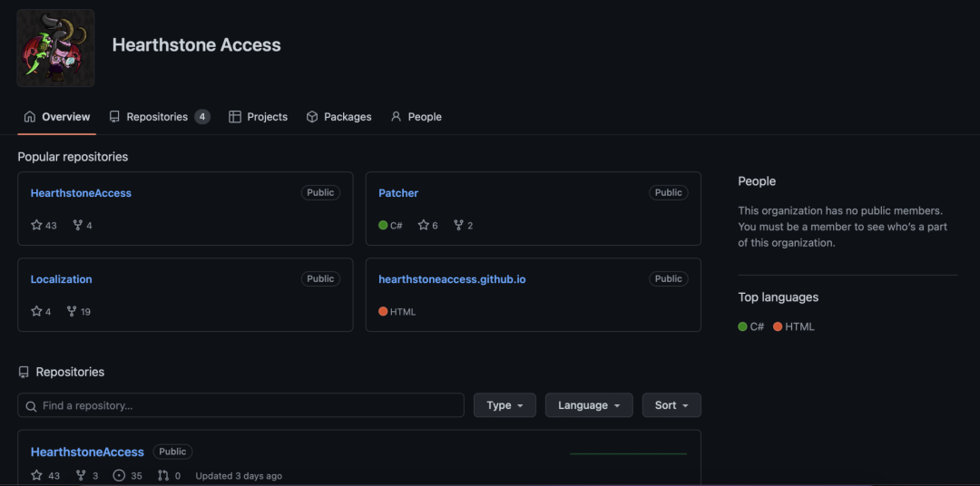This screenshot has width=980, height=486.
Task: View 0 pull requests in HearthstoneAccess row
Action: (170, 476)
